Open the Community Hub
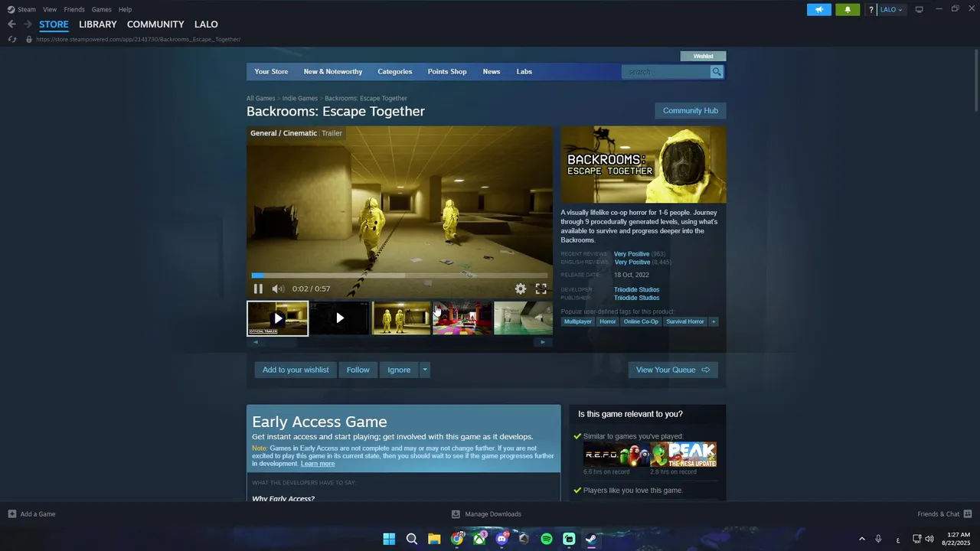This screenshot has width=980, height=551. click(x=691, y=111)
